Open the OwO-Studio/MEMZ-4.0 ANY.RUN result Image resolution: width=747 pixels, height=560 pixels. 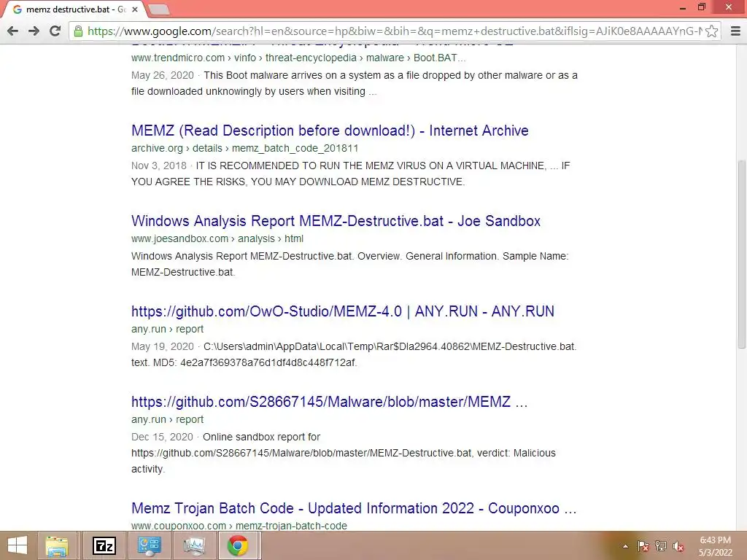[343, 311]
